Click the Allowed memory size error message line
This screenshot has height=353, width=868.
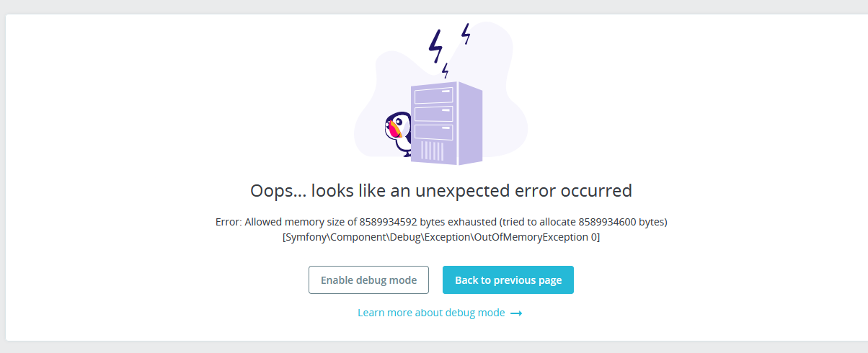click(440, 222)
